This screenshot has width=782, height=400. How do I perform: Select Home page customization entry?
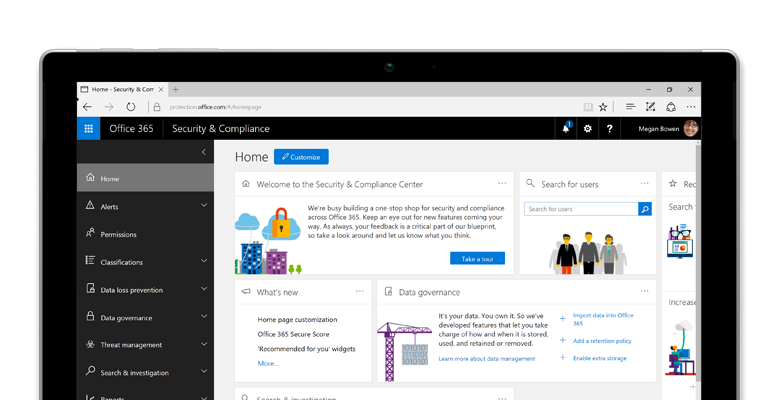click(297, 320)
